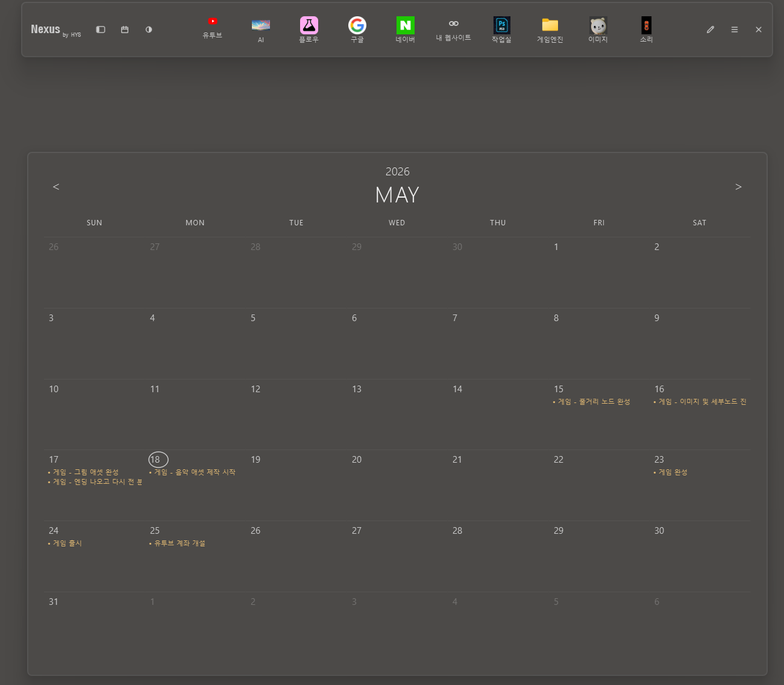Viewport: 784px width, 685px height.
Task: Click the WED weekday header
Action: [x=397, y=223]
